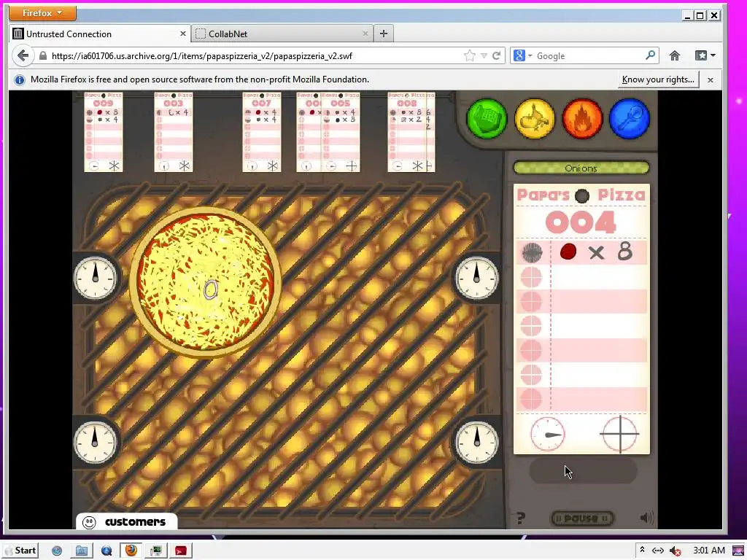747x560 pixels.
Task: Go to the Firefox home page
Action: coord(675,55)
